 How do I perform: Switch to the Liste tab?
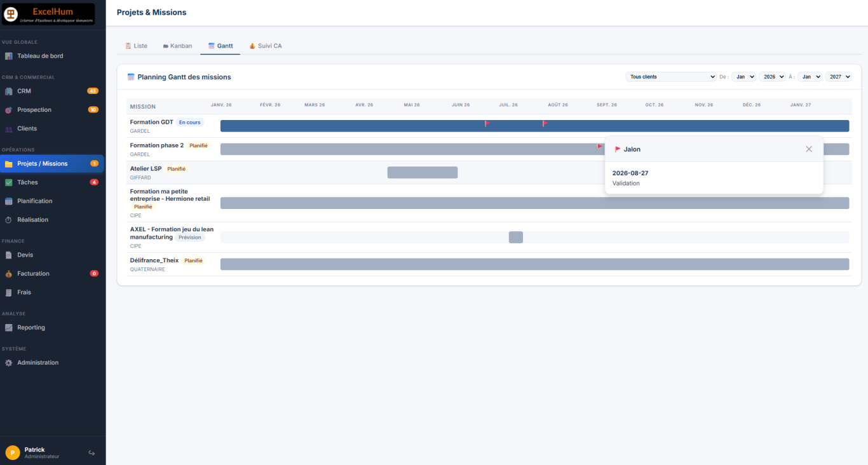tap(136, 46)
